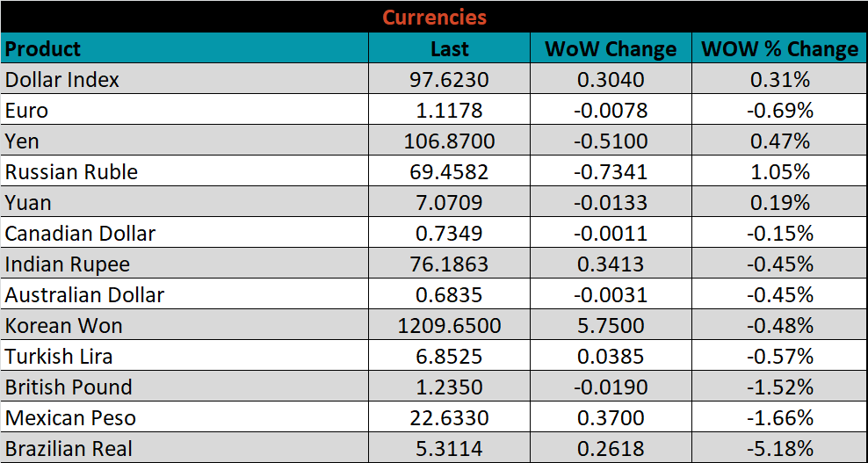Select Korean Won last value 1209.6500
The image size is (868, 463).
click(x=449, y=326)
